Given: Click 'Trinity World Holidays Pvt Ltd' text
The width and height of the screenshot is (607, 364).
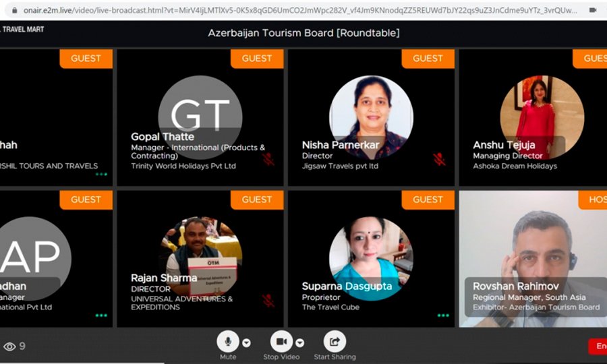Looking at the screenshot, I should tap(183, 166).
